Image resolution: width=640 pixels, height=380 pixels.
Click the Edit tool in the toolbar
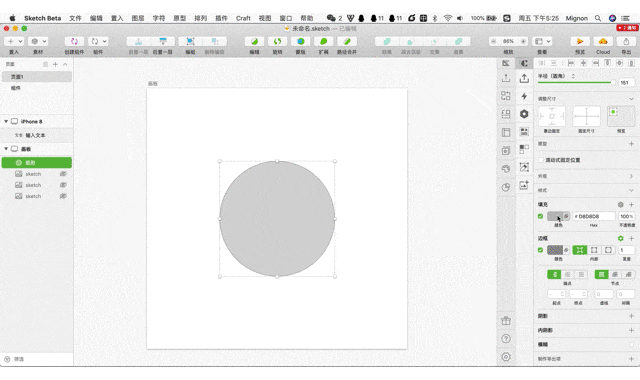click(x=254, y=41)
